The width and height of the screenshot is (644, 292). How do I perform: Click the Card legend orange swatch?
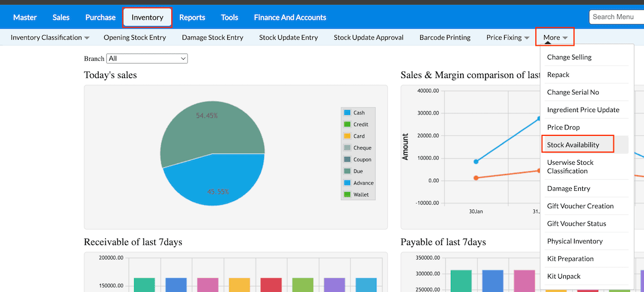pos(347,136)
